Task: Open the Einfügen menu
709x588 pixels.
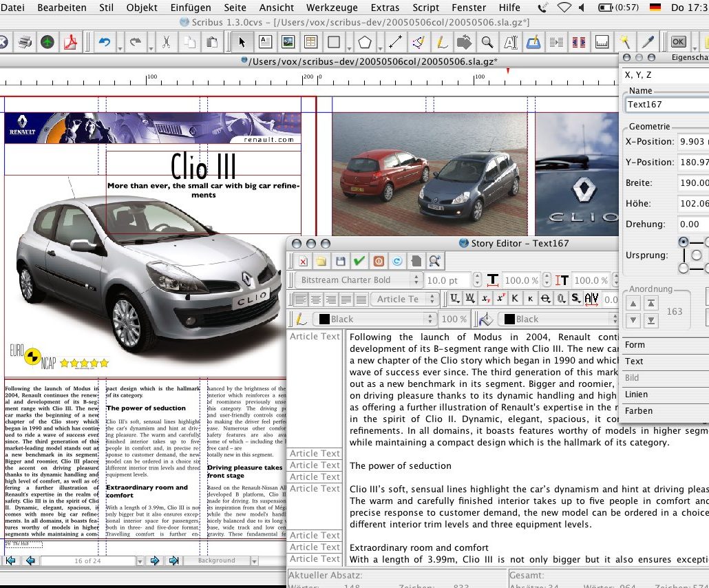Action: 191,8
